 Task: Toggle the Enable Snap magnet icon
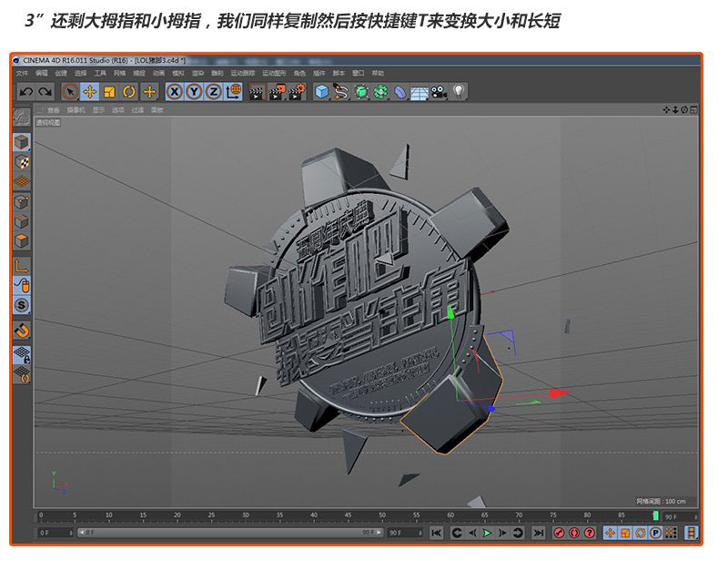click(21, 330)
